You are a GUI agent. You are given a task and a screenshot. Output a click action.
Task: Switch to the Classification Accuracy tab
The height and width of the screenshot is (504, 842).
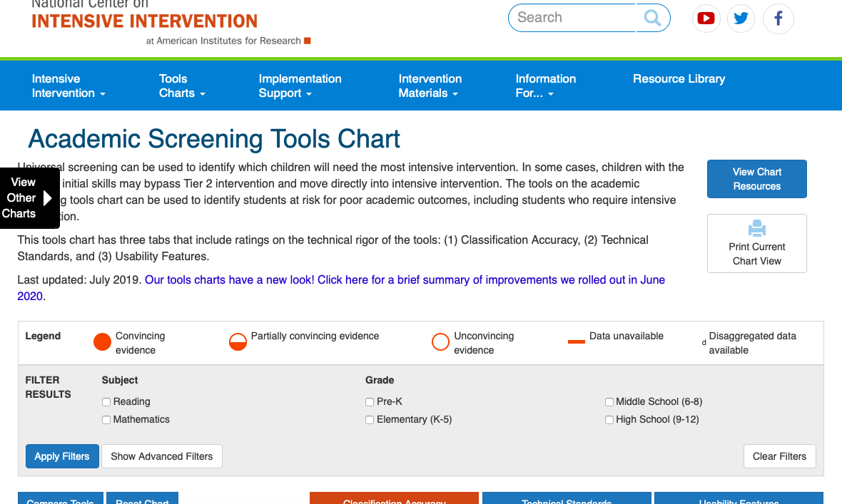(x=394, y=498)
